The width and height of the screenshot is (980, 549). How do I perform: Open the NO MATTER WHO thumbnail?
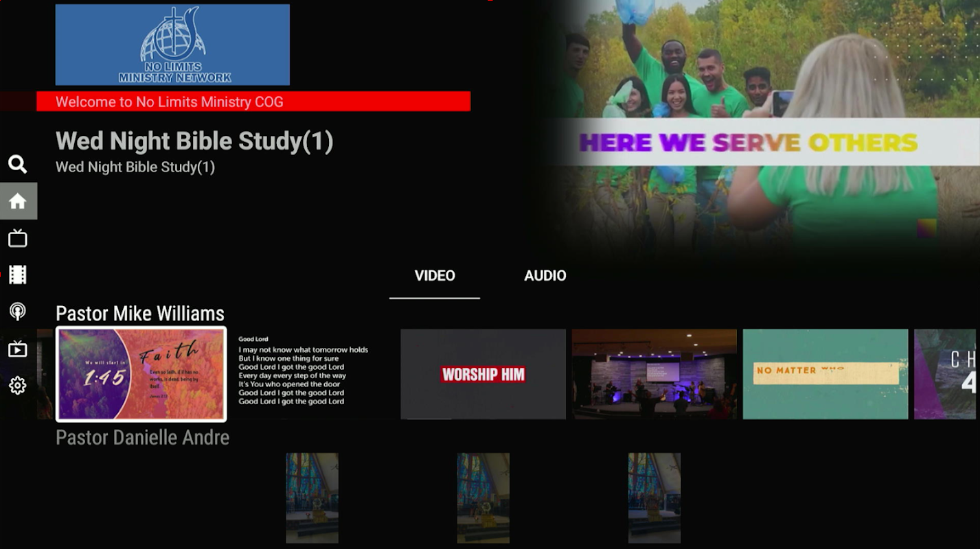point(825,374)
